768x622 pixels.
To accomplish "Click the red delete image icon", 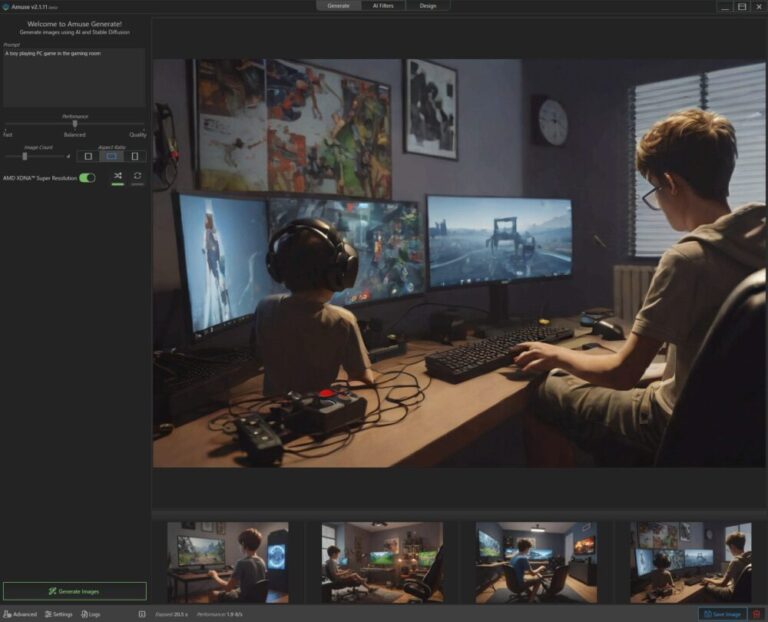I will tap(757, 614).
